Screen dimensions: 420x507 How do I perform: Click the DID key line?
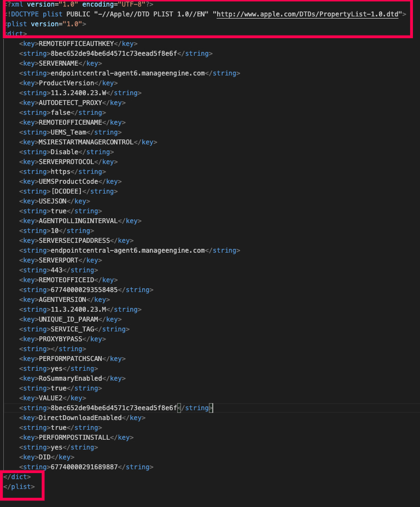point(46,457)
